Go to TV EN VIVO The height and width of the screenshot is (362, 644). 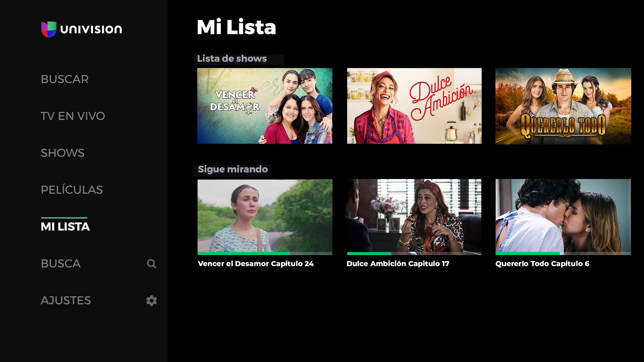[x=73, y=116]
